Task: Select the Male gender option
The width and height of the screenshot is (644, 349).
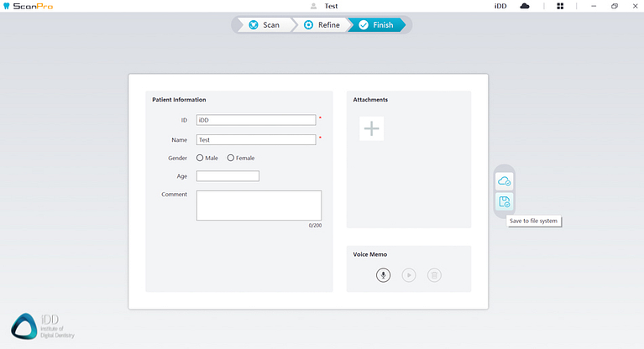Action: click(200, 158)
